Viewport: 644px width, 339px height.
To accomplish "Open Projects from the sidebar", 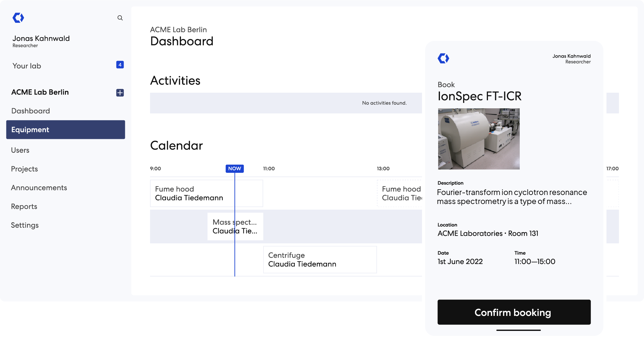I will [x=24, y=169].
